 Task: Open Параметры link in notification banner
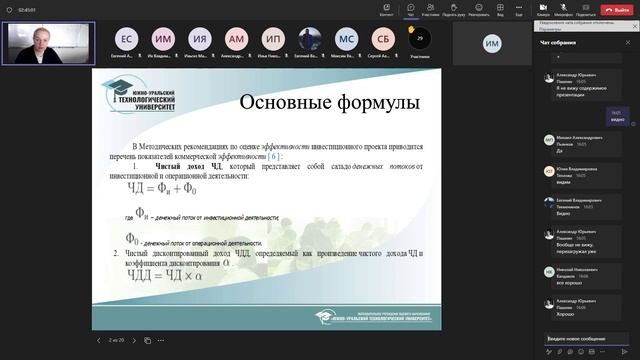point(550,29)
